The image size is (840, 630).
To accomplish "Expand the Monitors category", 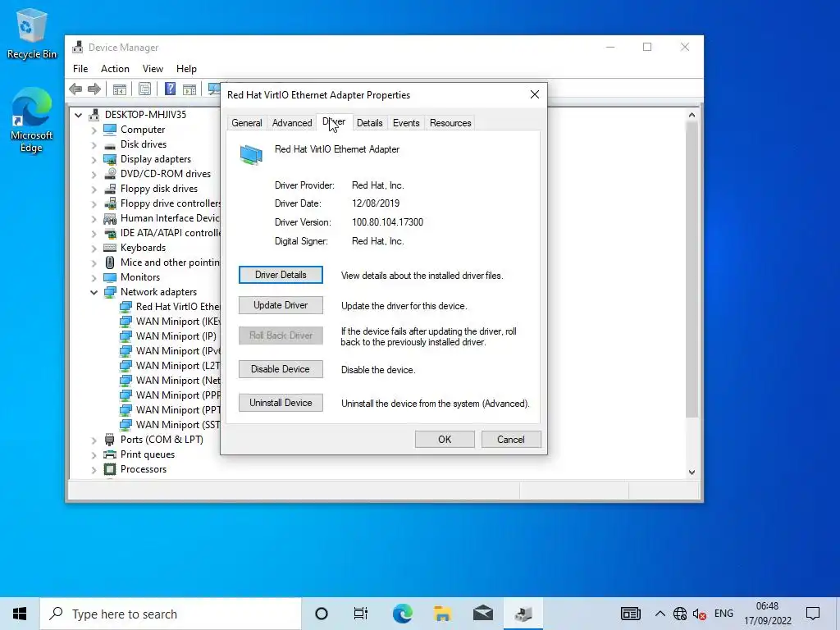I will 94,277.
